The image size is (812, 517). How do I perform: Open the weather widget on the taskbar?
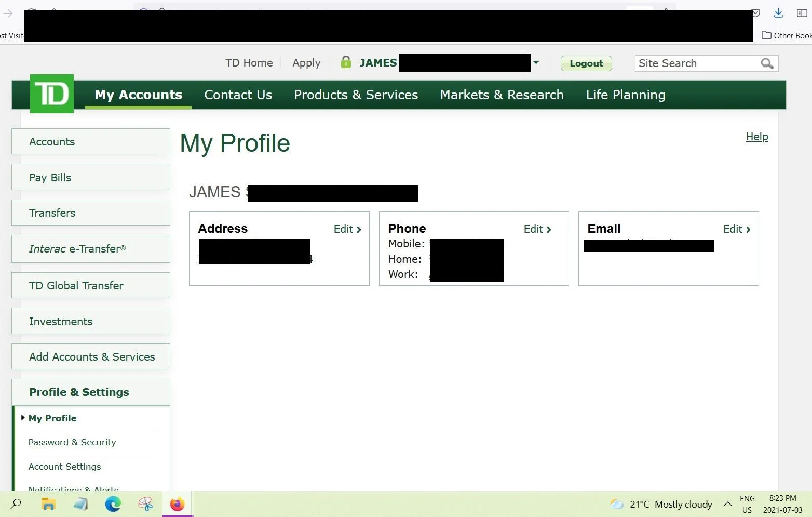(661, 504)
